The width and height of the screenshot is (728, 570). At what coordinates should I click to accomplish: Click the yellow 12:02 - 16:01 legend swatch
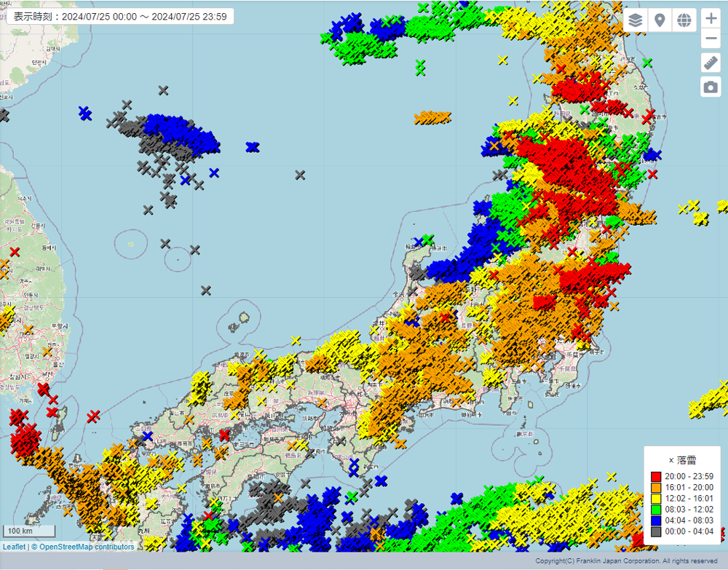(x=656, y=498)
